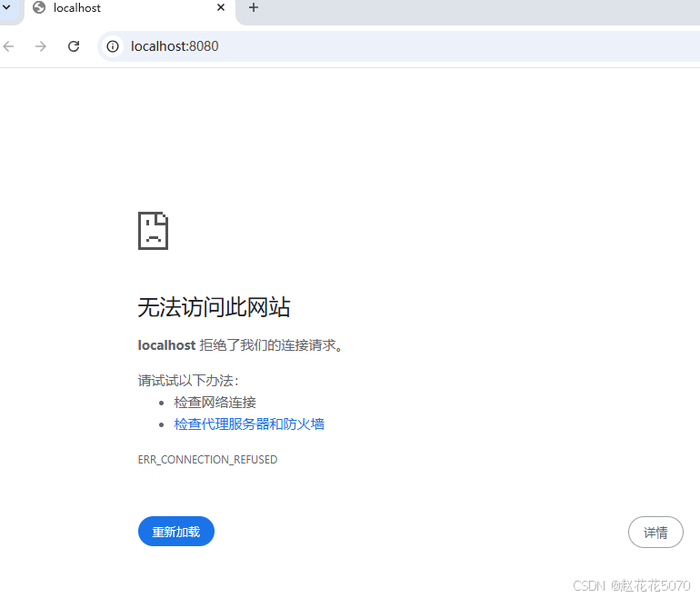Click the sad page error icon
The width and height of the screenshot is (700, 598).
(x=153, y=231)
